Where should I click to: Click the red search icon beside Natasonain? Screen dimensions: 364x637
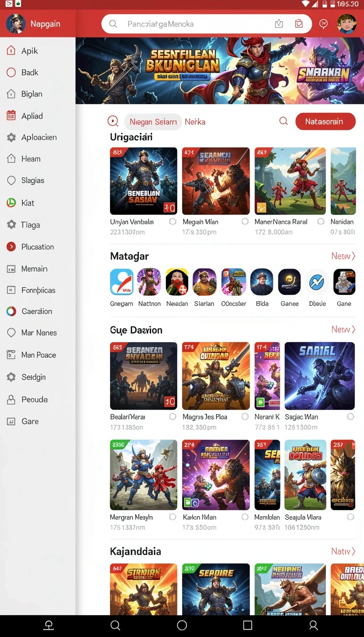pyautogui.click(x=283, y=121)
